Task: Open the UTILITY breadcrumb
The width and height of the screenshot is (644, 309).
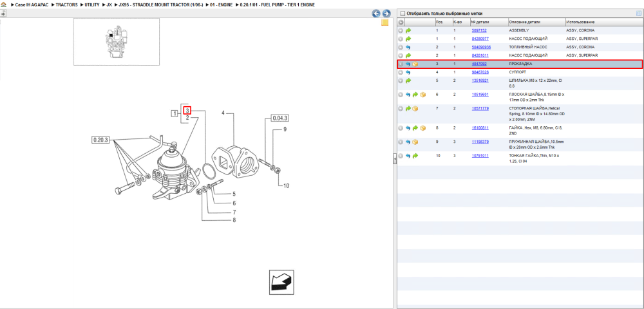Action: (x=92, y=5)
